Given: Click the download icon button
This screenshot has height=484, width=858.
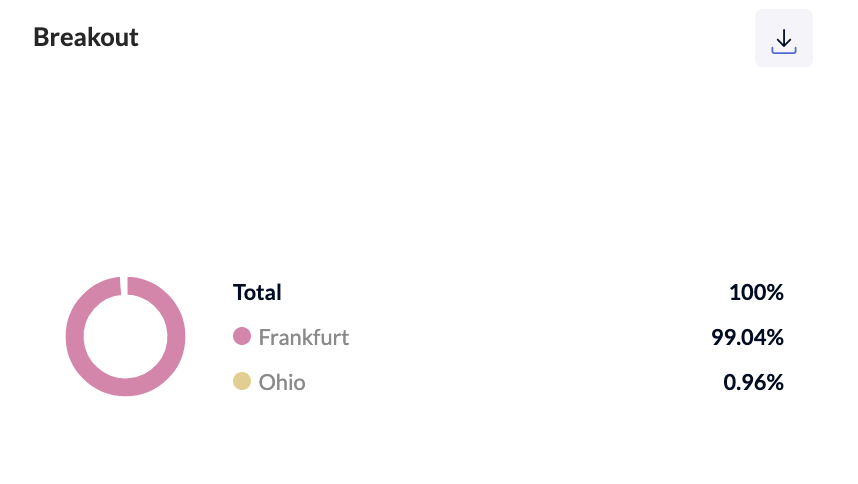Looking at the screenshot, I should point(783,38).
